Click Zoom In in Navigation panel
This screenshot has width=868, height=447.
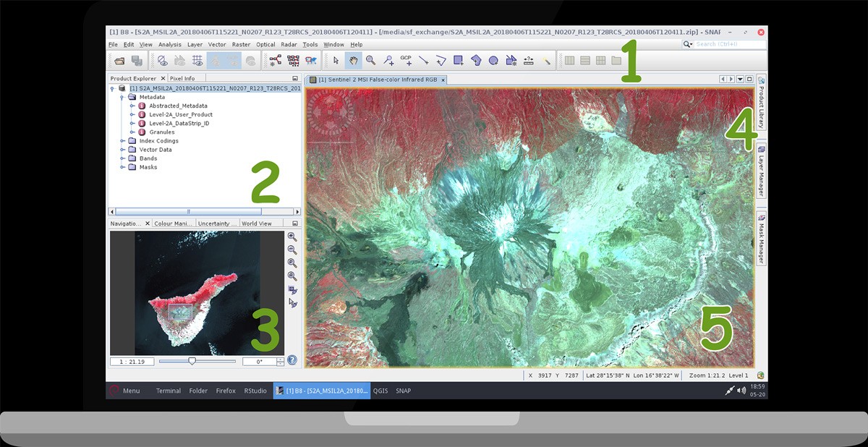(292, 237)
